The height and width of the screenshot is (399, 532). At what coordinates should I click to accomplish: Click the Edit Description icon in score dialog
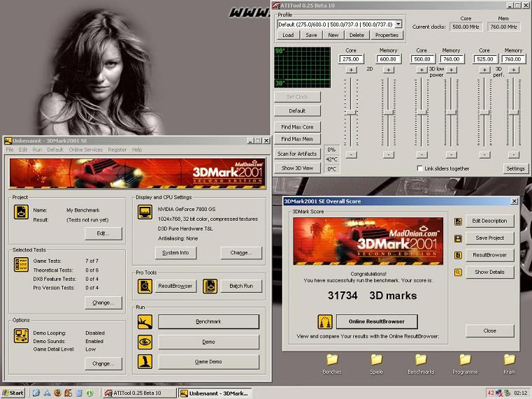458,222
